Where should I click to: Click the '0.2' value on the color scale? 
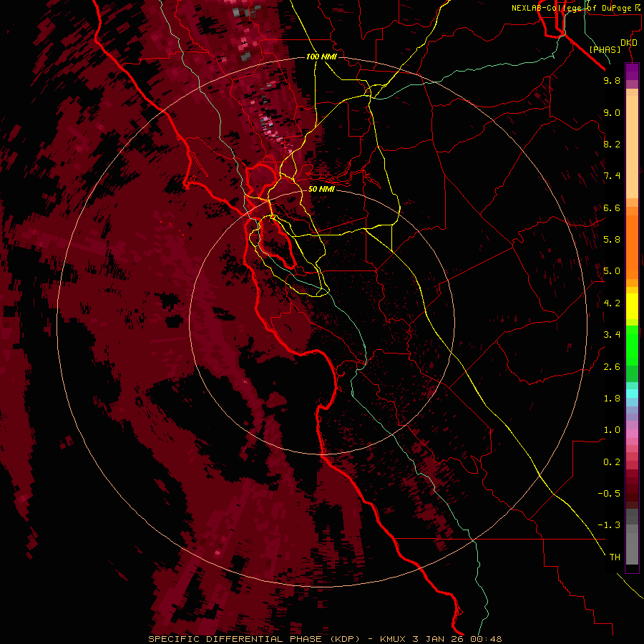tap(612, 462)
